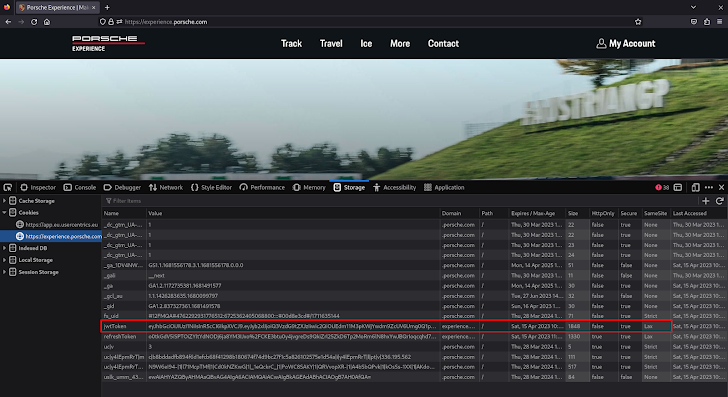728x397 pixels.
Task: Go to browser home page icon
Action: [x=47, y=22]
